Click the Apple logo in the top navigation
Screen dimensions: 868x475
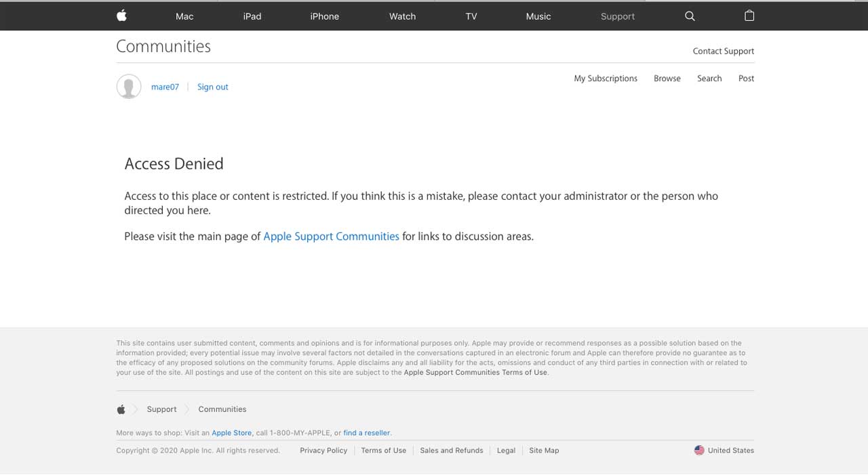coord(122,16)
